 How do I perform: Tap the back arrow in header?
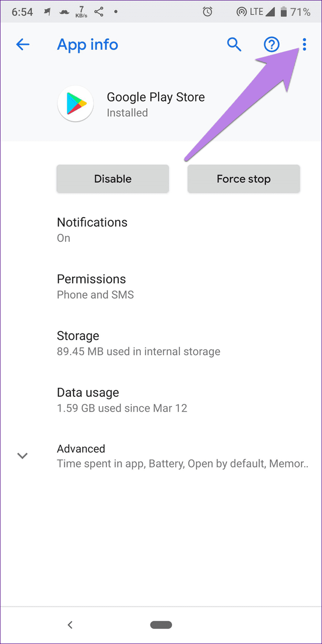(x=23, y=45)
